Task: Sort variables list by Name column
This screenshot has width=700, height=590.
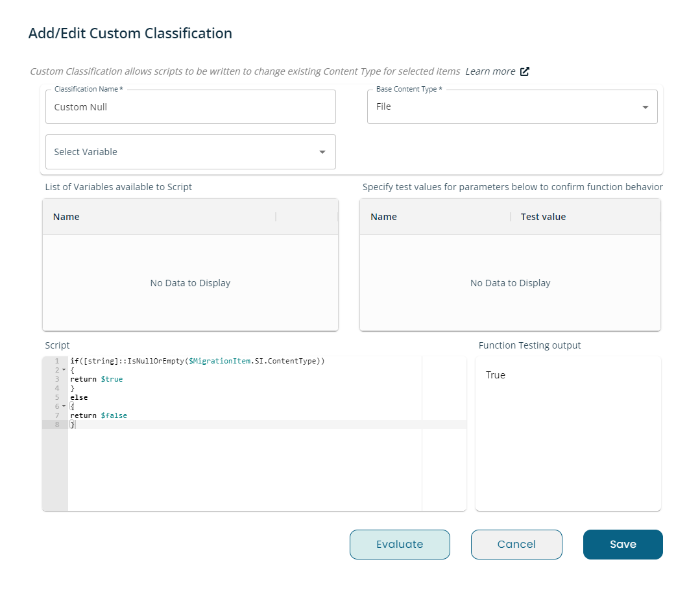Action: 66,217
